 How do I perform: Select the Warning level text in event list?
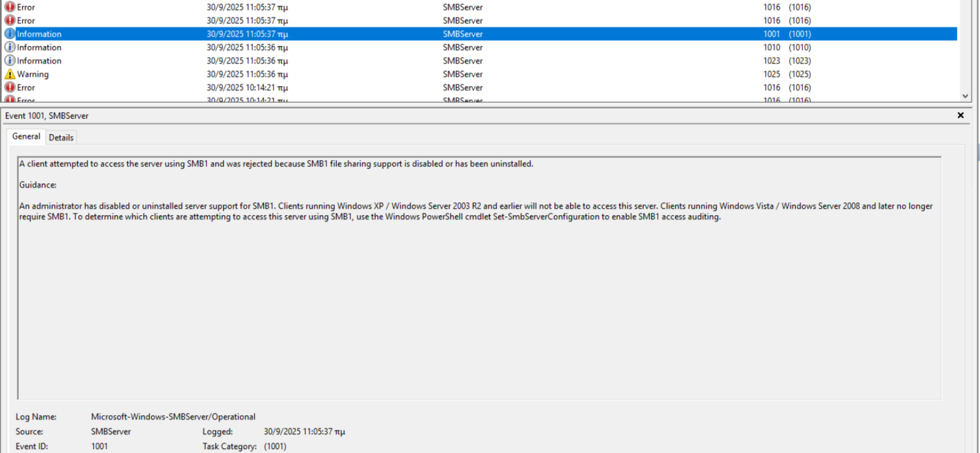click(32, 74)
